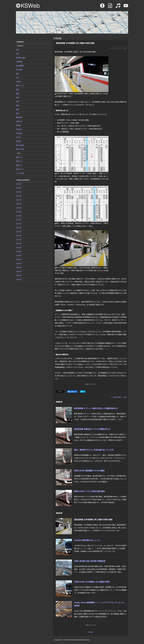This screenshot has width=144, height=644.
Task: Open the 2015年 yearly archive
Action: 19,228
